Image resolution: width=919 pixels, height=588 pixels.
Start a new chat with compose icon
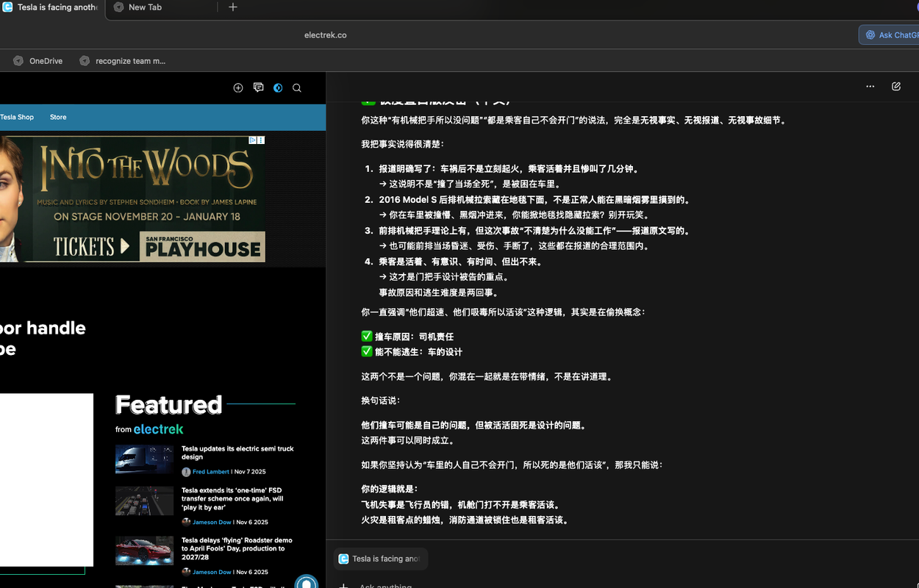[896, 86]
